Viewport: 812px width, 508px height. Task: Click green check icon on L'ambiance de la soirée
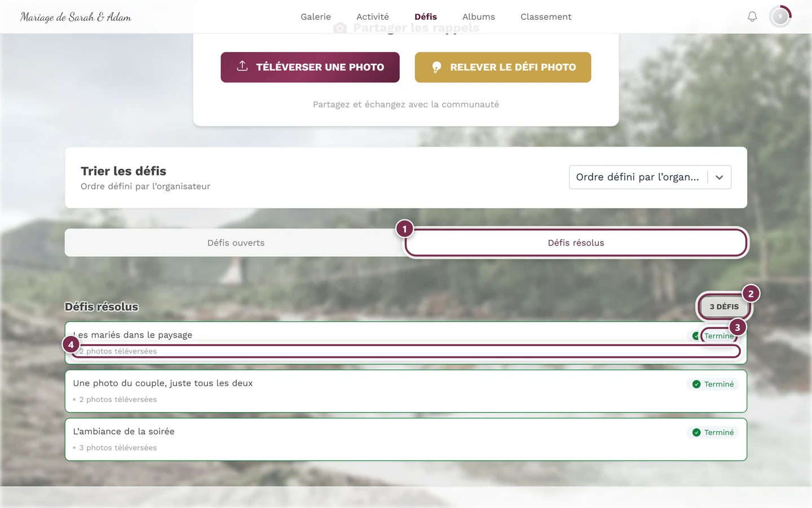coord(696,432)
